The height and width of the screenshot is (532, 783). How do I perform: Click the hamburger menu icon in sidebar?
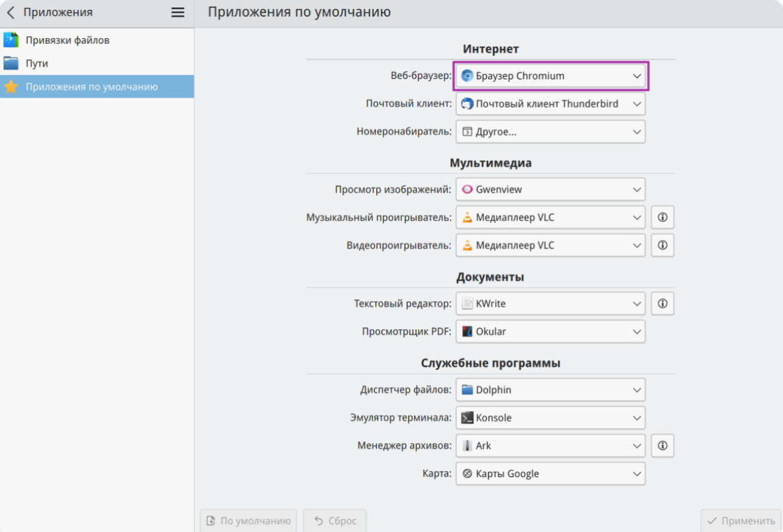click(178, 13)
